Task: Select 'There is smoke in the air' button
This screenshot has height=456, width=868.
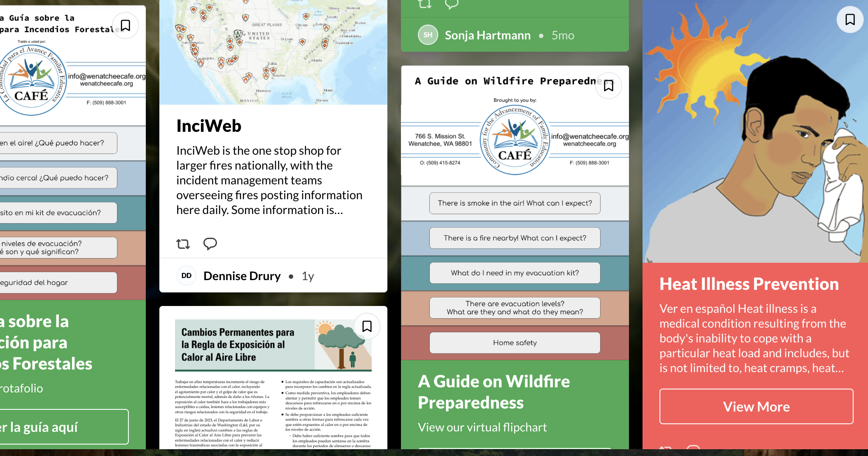Action: coord(515,203)
